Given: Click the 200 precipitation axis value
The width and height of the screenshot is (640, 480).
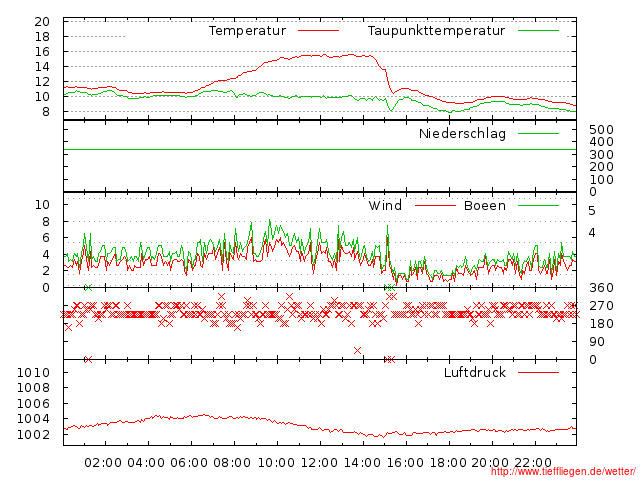Looking at the screenshot, I should click(x=601, y=167).
